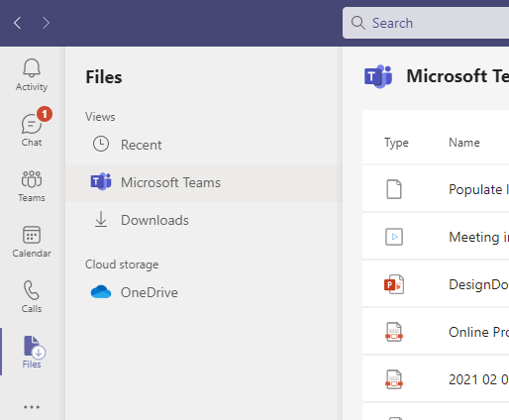Open the Teams sidebar icon
The height and width of the screenshot is (420, 509).
click(x=32, y=186)
